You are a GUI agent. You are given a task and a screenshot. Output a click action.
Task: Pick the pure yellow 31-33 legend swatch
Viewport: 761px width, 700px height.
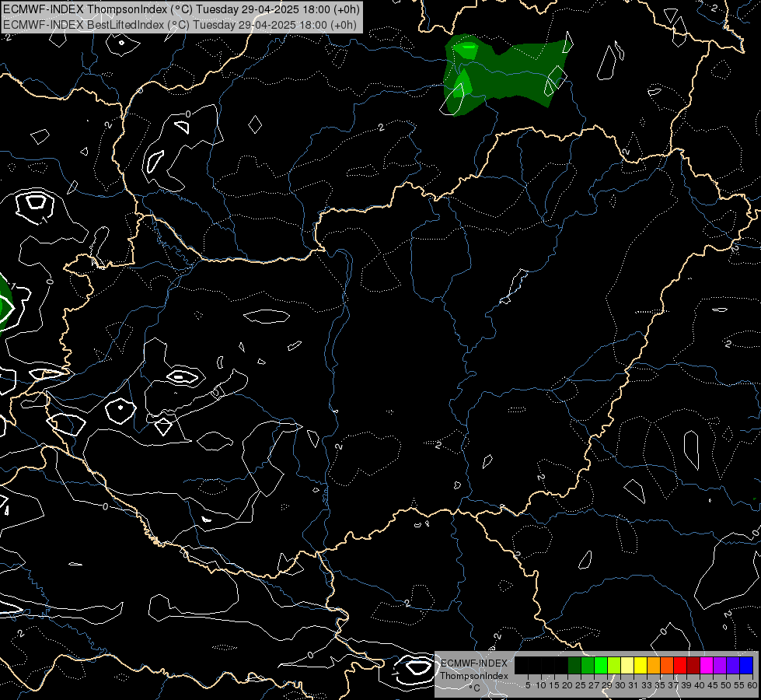click(641, 666)
